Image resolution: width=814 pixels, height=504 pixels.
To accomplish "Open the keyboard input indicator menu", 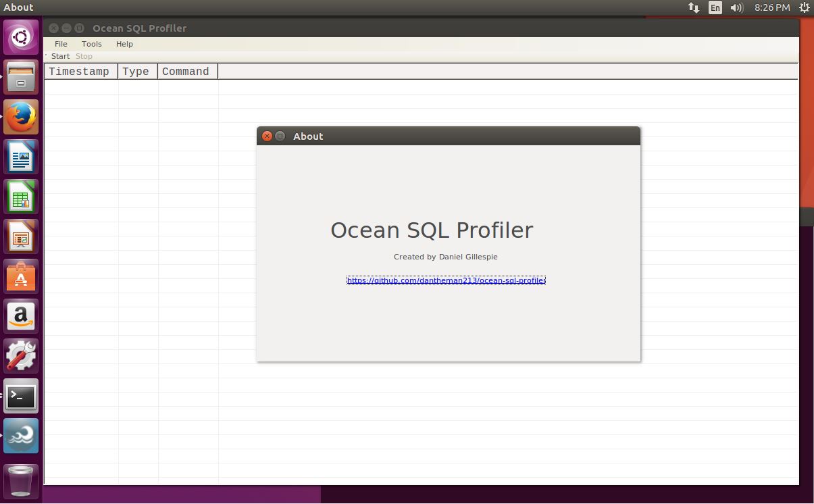I will (x=715, y=7).
